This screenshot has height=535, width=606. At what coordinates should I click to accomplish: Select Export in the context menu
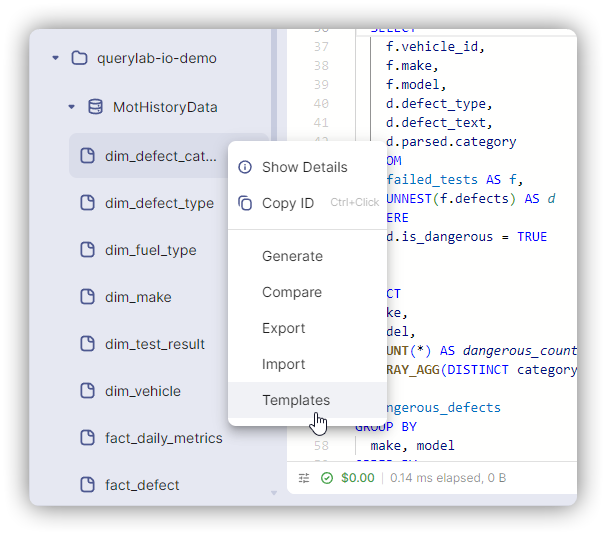284,328
